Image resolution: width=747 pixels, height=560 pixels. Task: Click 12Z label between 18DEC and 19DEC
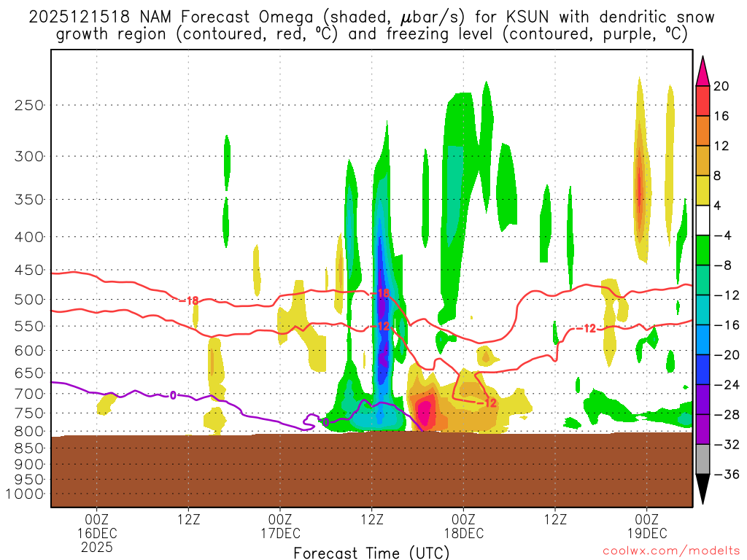555,519
